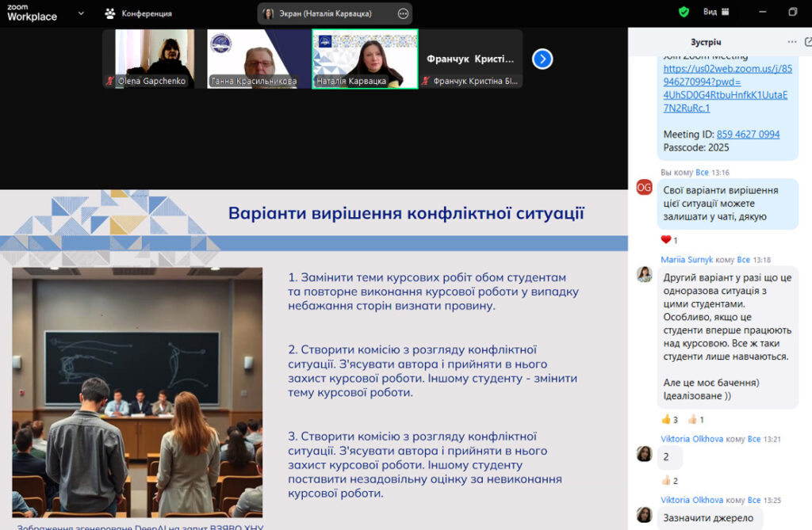812x530 pixels.
Task: Open chat panel more options ellipsis
Action: point(791,41)
